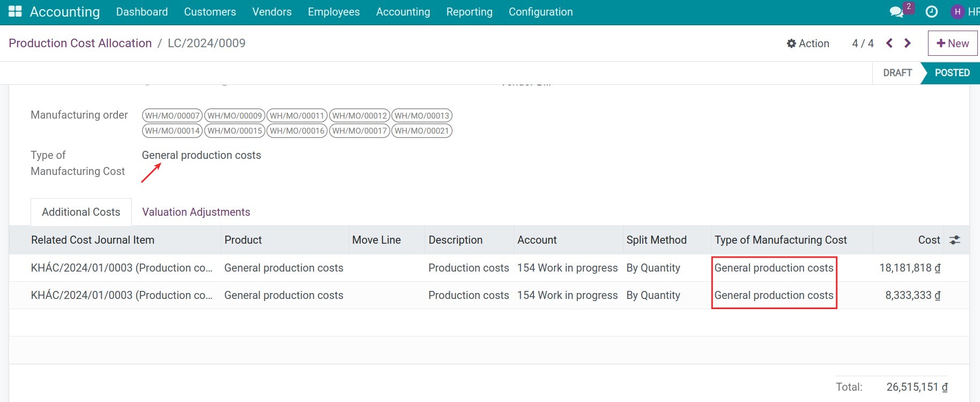Viewport: 980px width, 402px height.
Task: Open manufacturing order tag WH/MO/00009
Action: tap(235, 115)
